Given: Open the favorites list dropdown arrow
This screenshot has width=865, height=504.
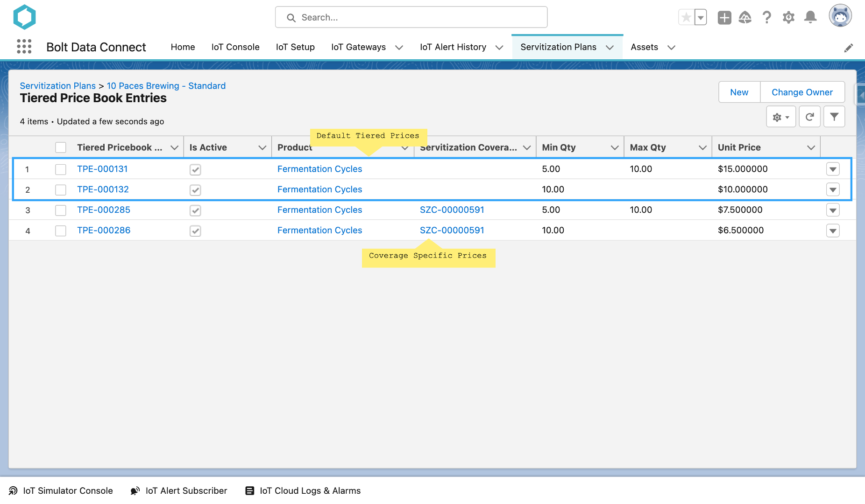Looking at the screenshot, I should (x=701, y=18).
